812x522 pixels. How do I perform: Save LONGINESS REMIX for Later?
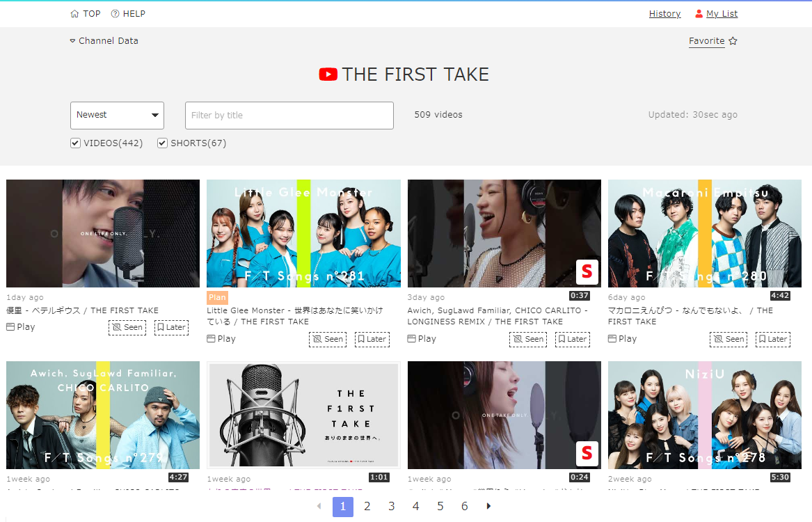pos(573,339)
